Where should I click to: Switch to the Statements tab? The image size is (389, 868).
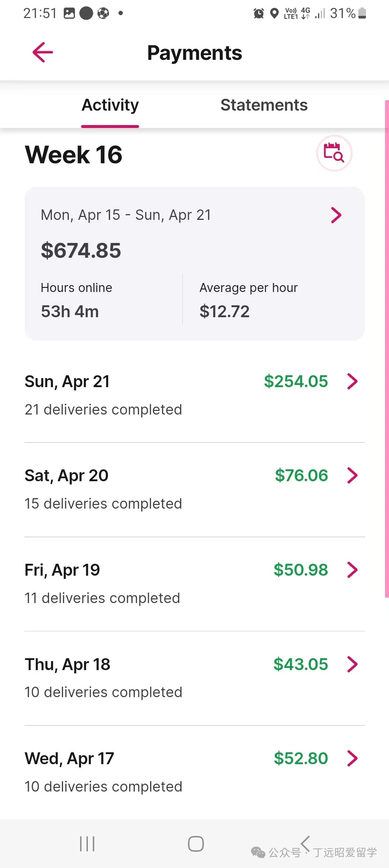264,105
